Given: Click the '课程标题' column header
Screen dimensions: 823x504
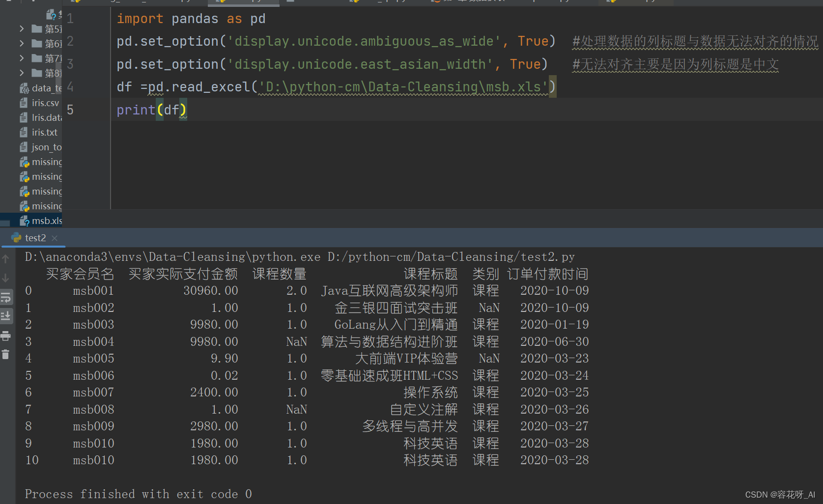Looking at the screenshot, I should 430,274.
